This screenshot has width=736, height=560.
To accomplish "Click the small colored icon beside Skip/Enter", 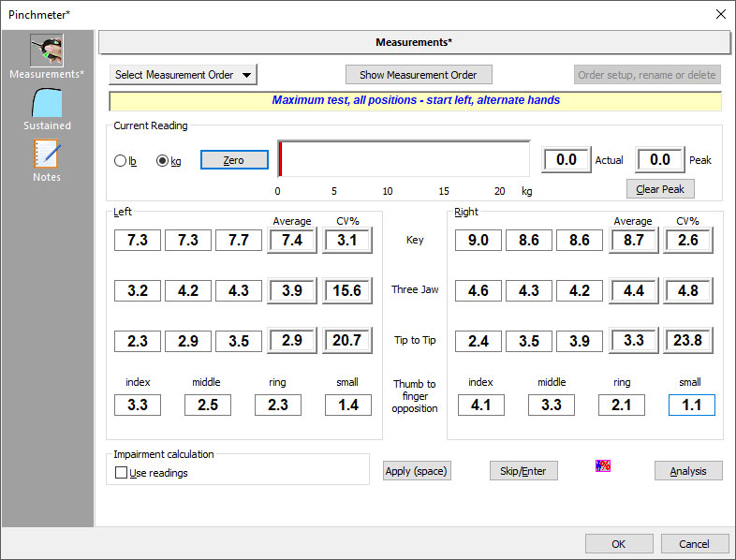I will [x=603, y=465].
